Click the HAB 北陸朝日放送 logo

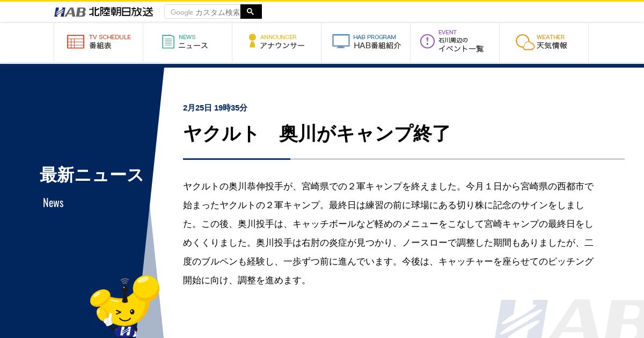[104, 12]
